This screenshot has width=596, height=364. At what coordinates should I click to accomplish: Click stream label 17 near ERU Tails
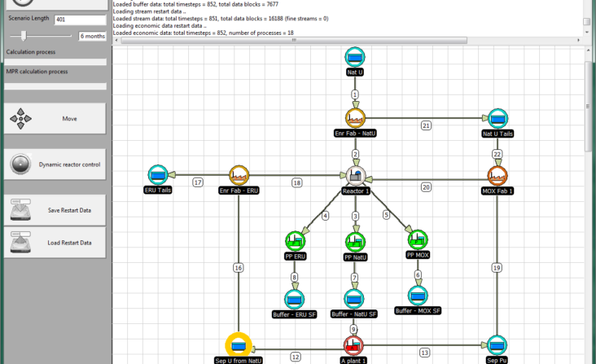[x=198, y=182]
